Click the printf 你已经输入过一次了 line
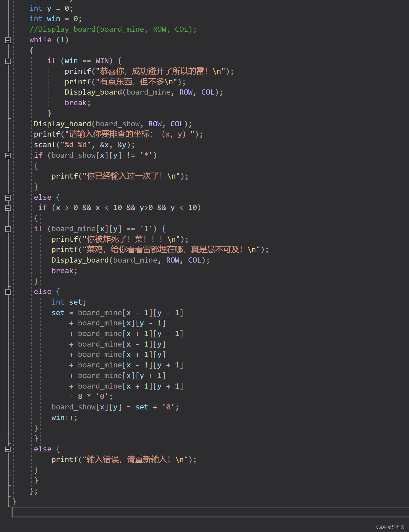The height and width of the screenshot is (532, 409). pos(120,176)
